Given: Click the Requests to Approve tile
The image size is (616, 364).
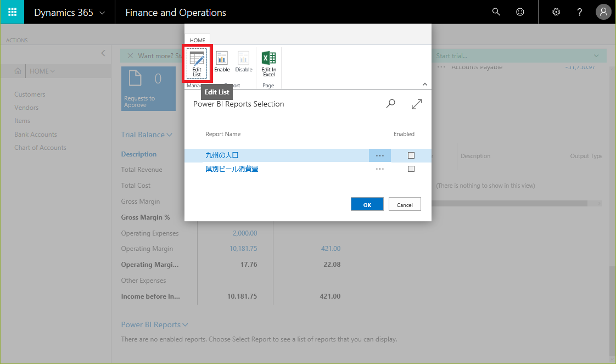Looking at the screenshot, I should click(x=148, y=88).
